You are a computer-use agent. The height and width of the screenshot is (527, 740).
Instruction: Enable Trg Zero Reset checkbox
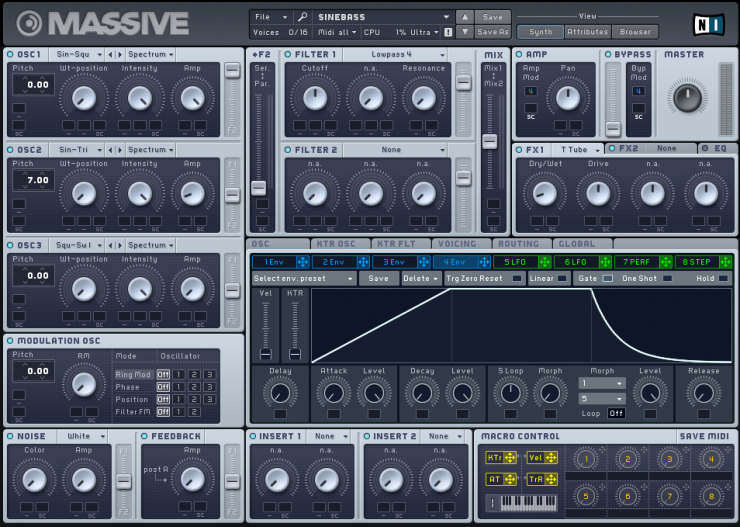[517, 278]
